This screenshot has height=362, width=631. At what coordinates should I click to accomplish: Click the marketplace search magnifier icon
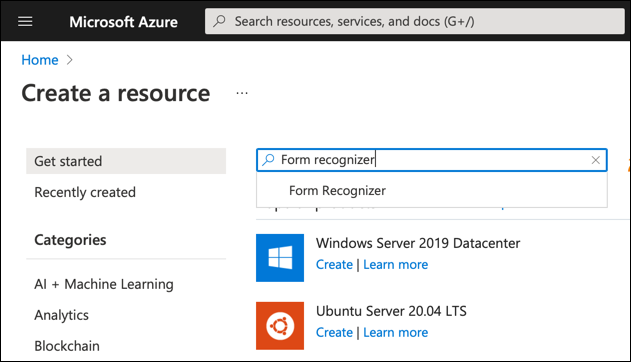tap(268, 160)
